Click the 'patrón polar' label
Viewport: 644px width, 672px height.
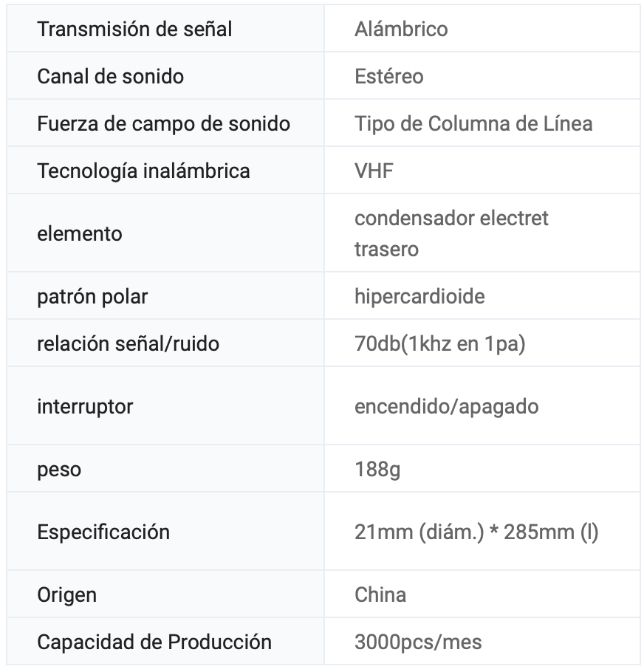pos(92,296)
